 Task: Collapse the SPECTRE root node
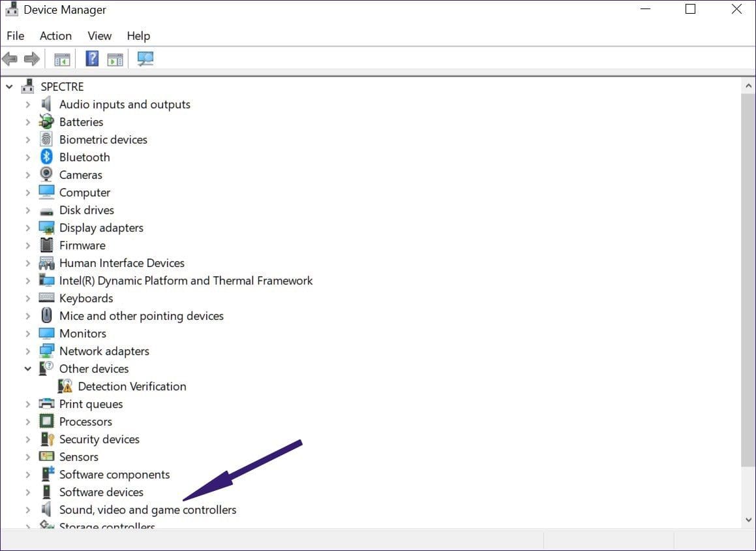click(9, 87)
